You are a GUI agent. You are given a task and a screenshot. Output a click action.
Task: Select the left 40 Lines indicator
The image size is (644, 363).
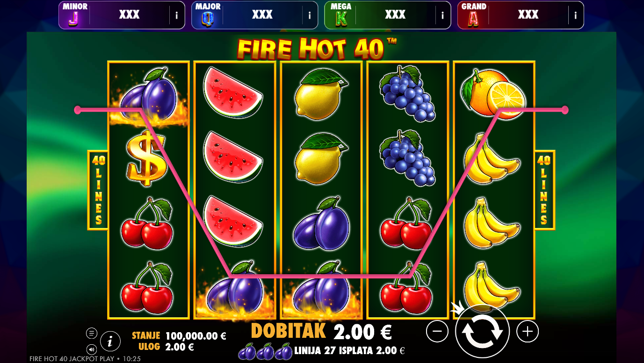point(98,190)
